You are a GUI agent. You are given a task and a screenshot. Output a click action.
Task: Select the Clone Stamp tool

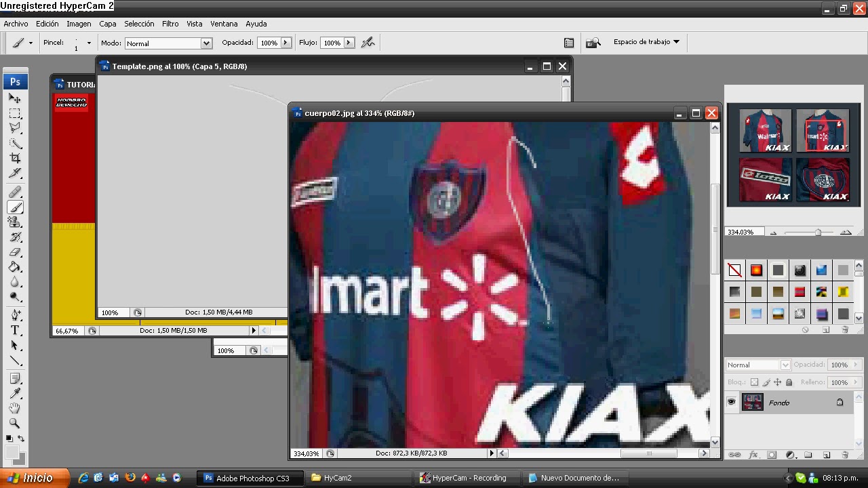[15, 222]
